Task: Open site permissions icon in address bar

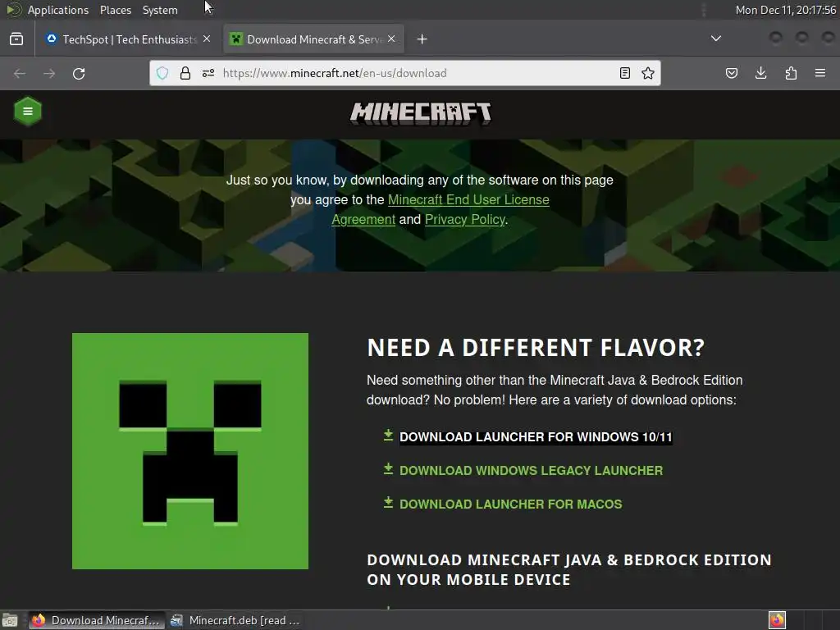Action: click(208, 73)
